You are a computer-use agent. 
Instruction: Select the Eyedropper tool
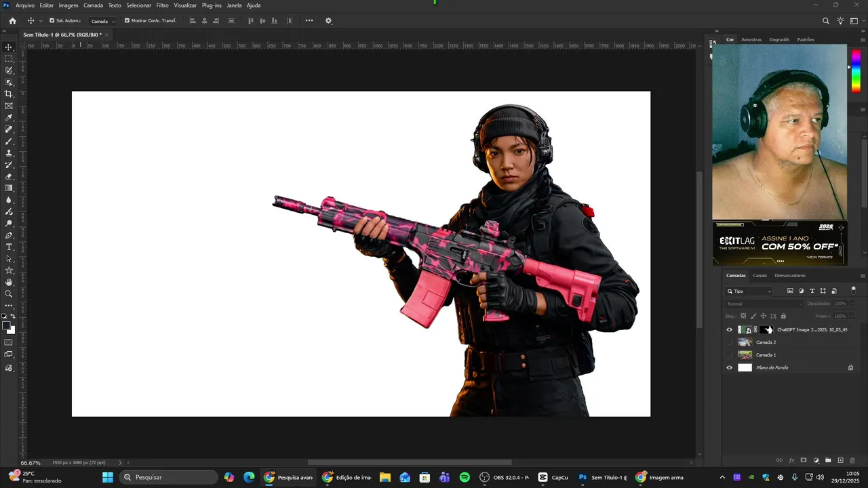(x=9, y=118)
